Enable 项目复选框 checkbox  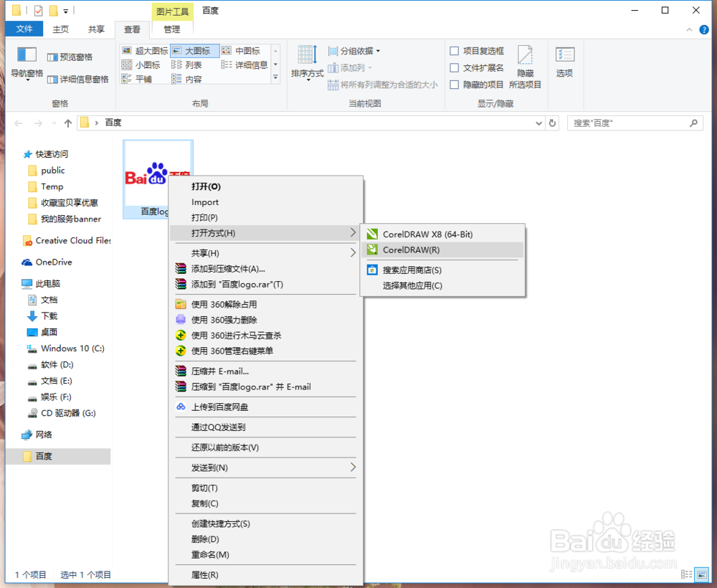(455, 50)
